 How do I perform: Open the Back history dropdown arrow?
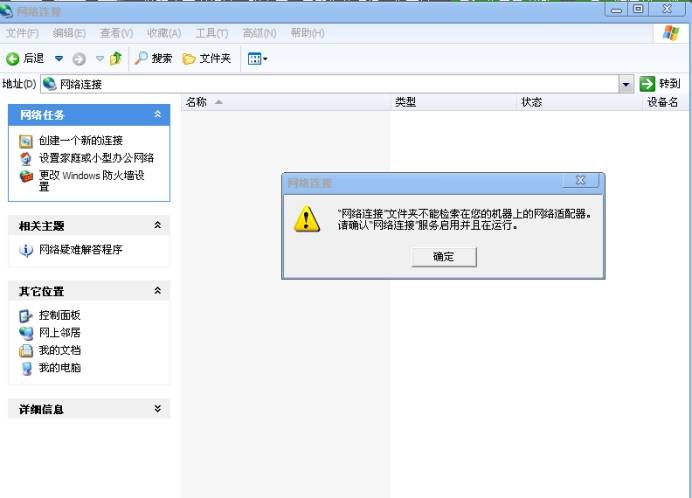click(x=59, y=58)
